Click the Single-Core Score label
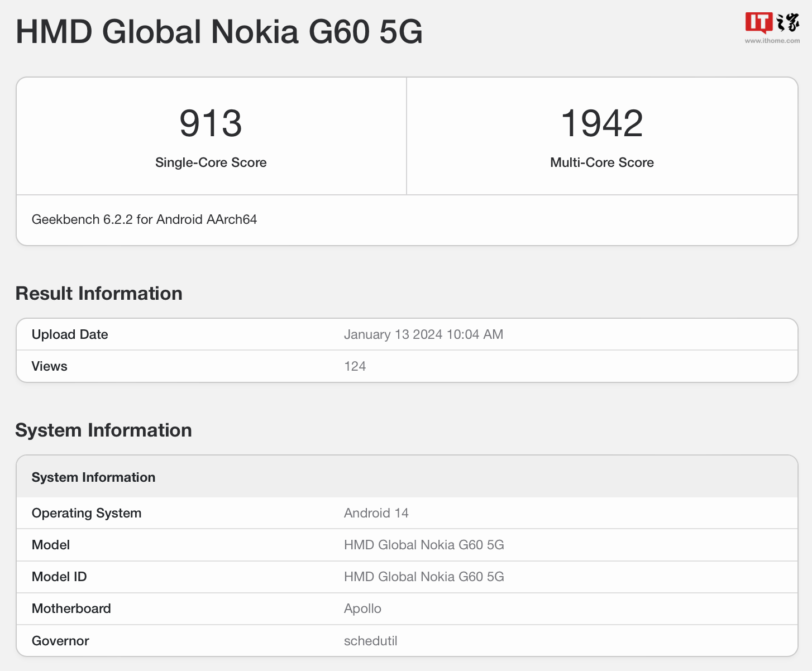Viewport: 812px width, 671px height. click(211, 162)
